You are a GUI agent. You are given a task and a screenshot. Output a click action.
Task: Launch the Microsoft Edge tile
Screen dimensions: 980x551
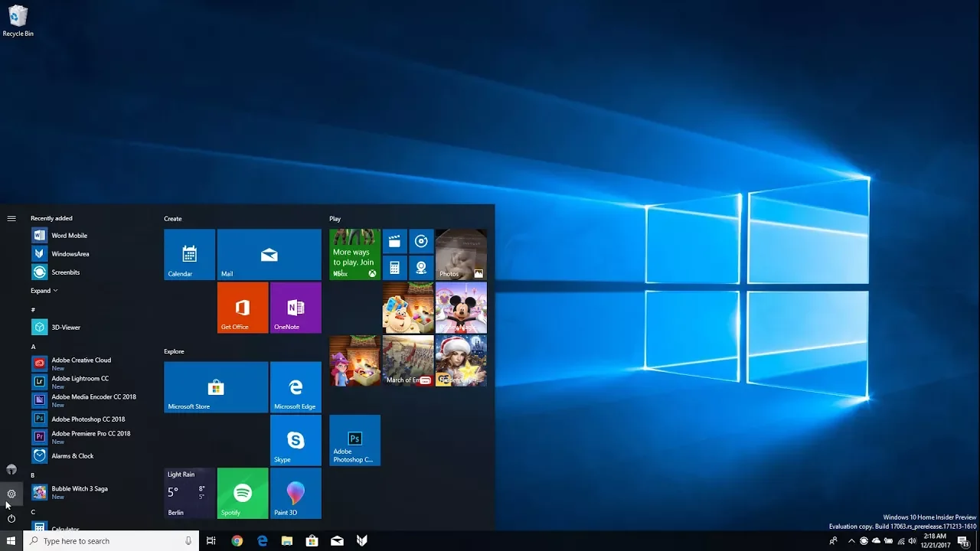click(x=296, y=387)
